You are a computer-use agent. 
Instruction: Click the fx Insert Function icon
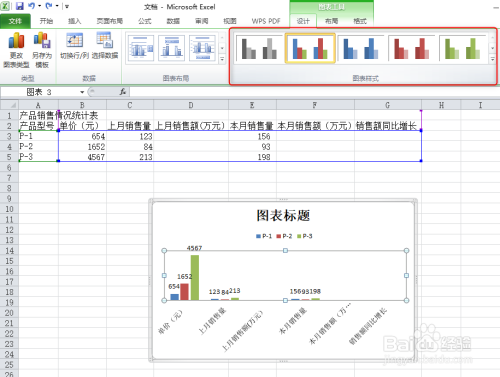(x=123, y=92)
